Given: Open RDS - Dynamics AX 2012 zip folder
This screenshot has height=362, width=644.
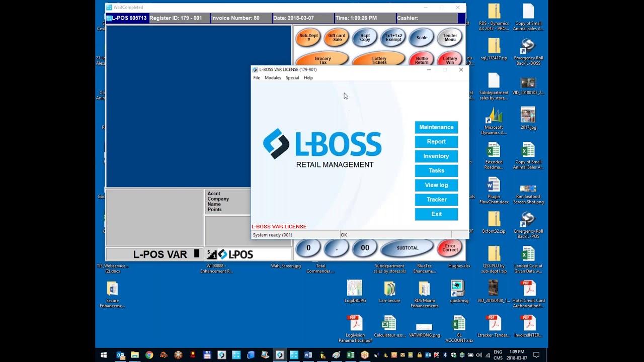Looking at the screenshot, I should (x=494, y=18).
